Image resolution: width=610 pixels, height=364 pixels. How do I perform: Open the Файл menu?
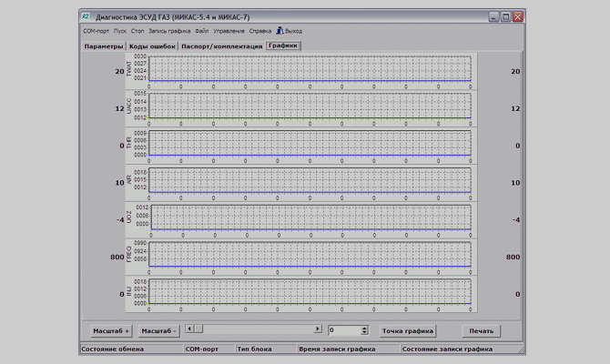(201, 31)
